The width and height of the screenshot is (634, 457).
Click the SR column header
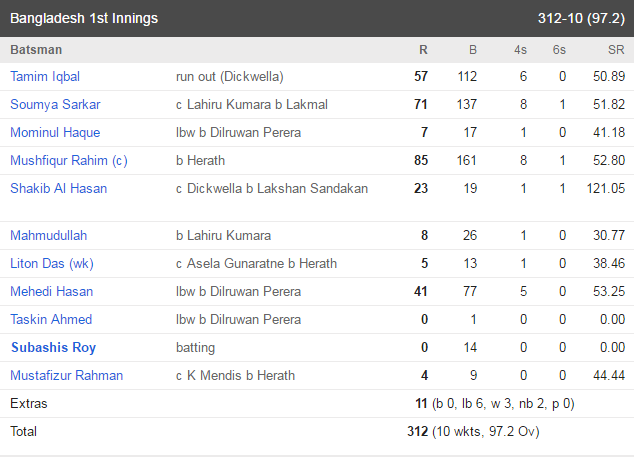pyautogui.click(x=616, y=50)
